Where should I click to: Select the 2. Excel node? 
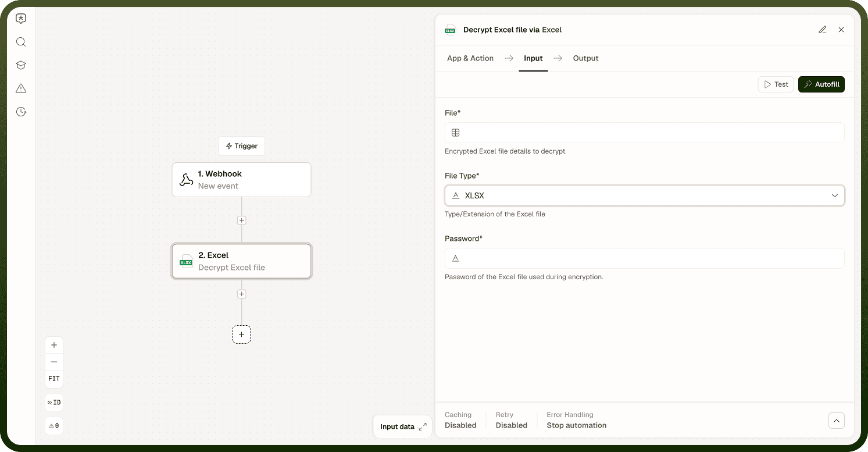(242, 261)
